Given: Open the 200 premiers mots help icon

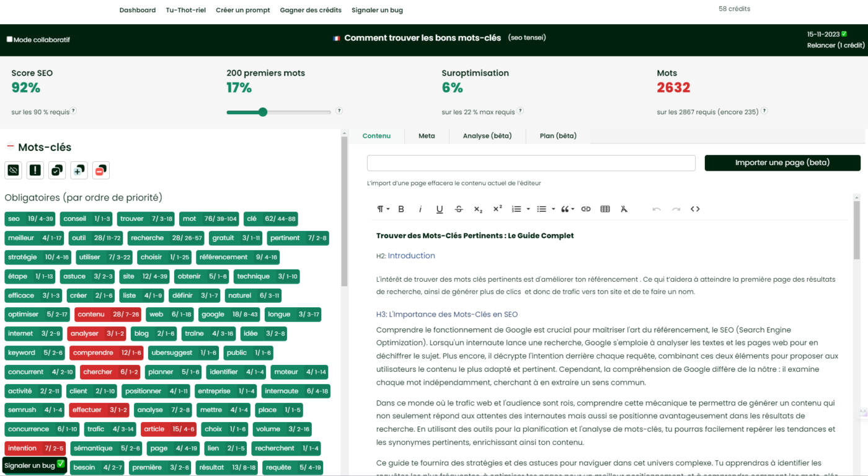Looking at the screenshot, I should 339,111.
